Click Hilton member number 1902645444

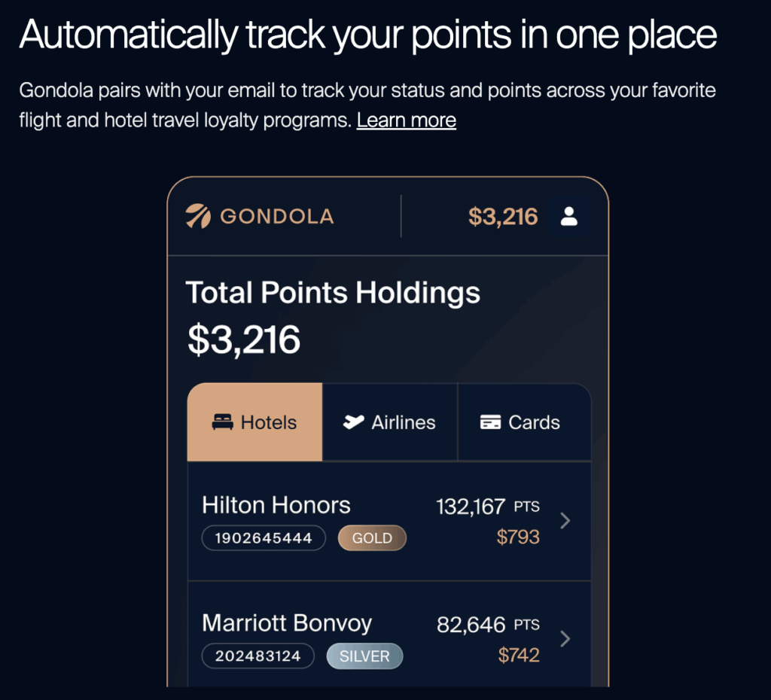[x=263, y=538]
